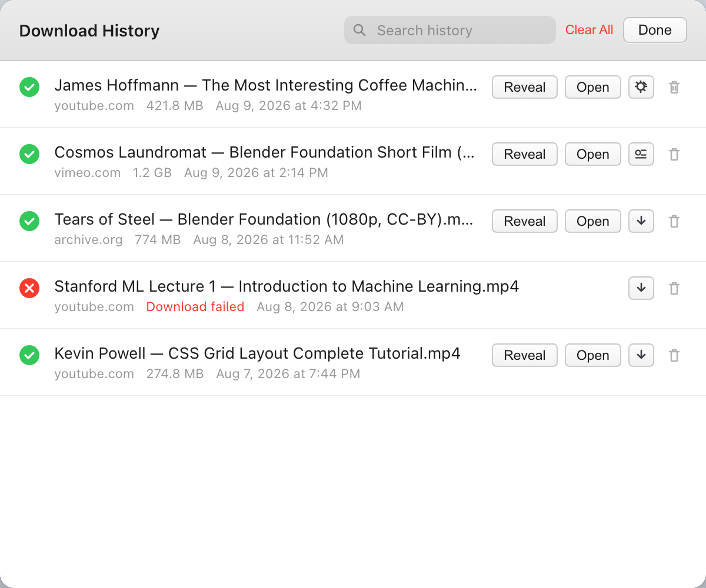Click the 774 MB file size
The width and height of the screenshot is (706, 588).
pyautogui.click(x=158, y=239)
